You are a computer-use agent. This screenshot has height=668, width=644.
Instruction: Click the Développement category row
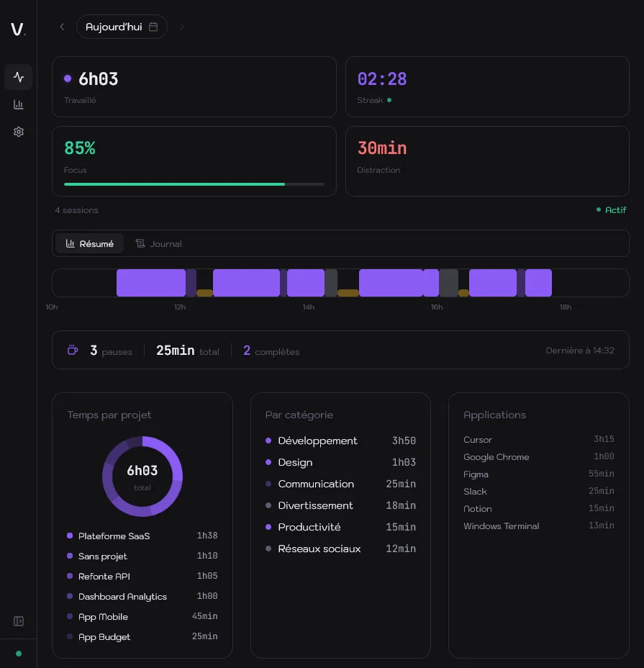pos(341,441)
